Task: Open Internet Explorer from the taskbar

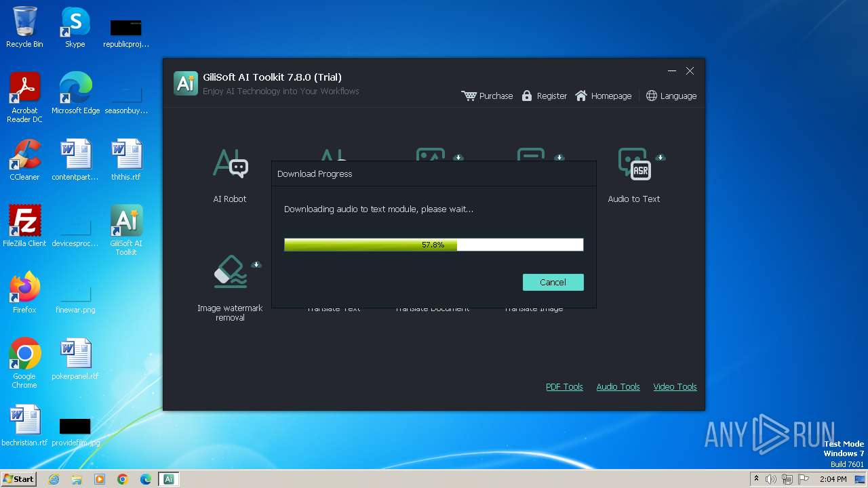Action: (54, 479)
